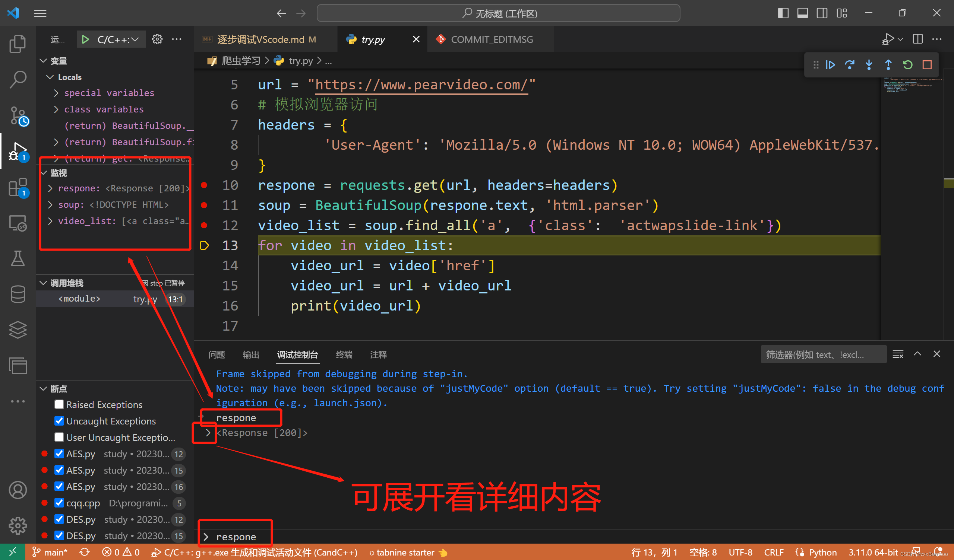Viewport: 954px width, 560px height.
Task: Open the COMMIT_EDITMSG editor tab
Action: [x=492, y=39]
